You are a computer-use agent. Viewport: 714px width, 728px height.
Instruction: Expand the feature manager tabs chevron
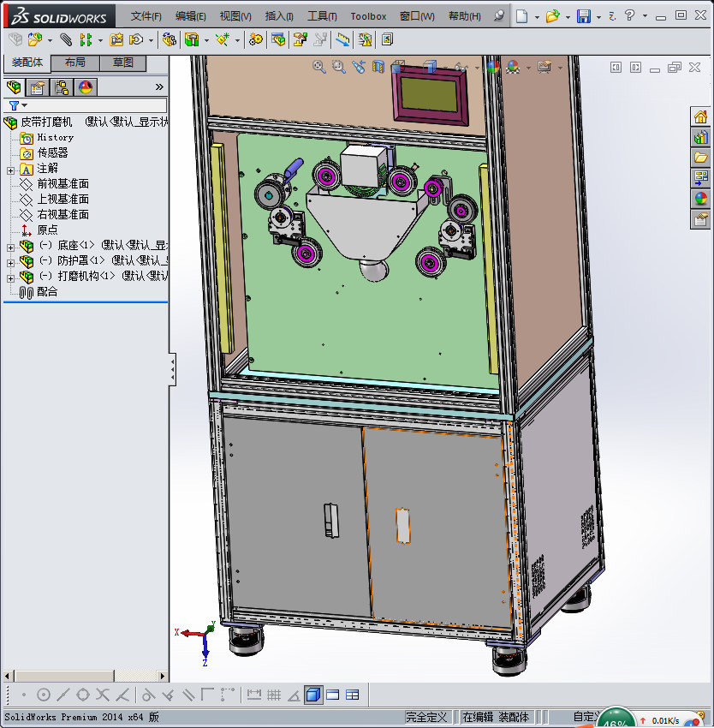(x=159, y=87)
